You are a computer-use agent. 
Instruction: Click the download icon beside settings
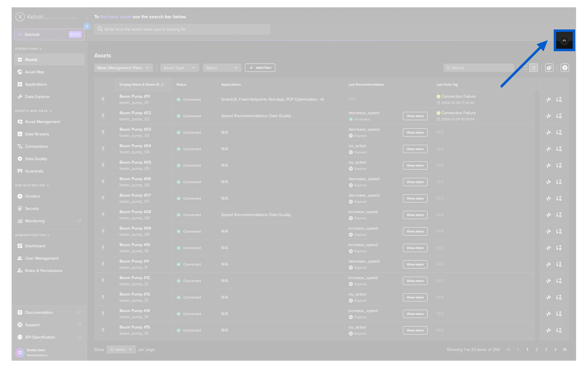point(565,68)
